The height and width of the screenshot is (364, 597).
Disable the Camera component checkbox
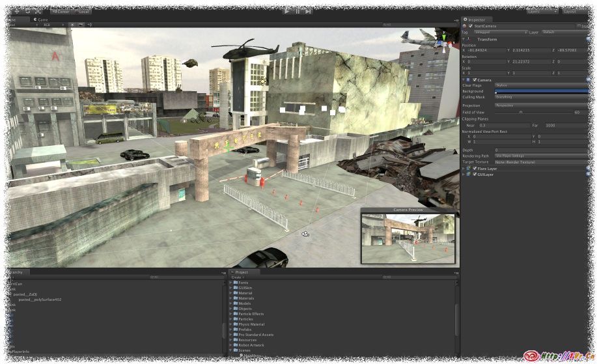click(475, 79)
